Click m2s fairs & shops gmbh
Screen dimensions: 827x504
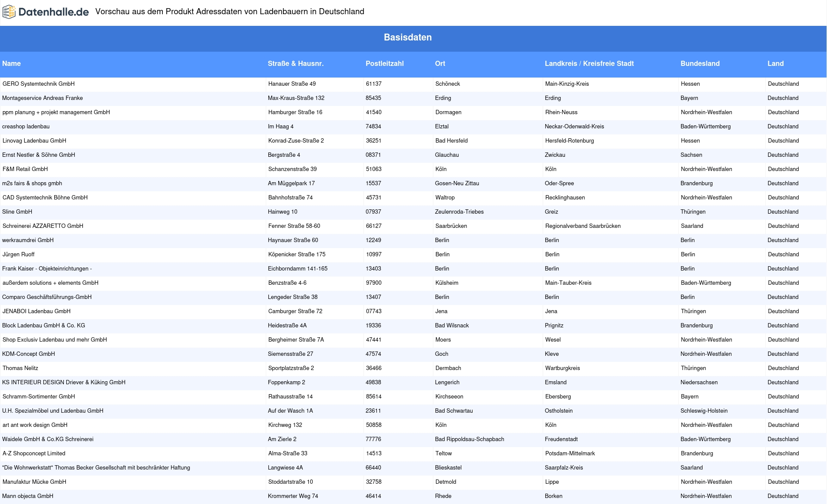32,183
